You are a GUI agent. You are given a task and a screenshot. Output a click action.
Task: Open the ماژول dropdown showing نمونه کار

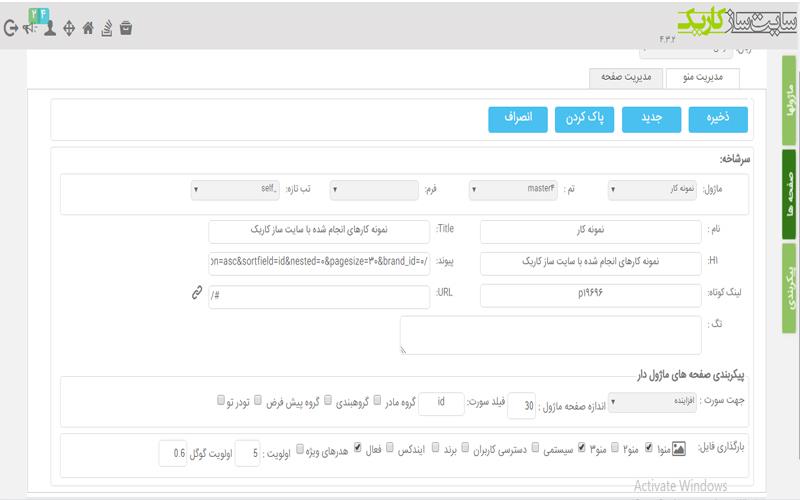click(x=652, y=189)
